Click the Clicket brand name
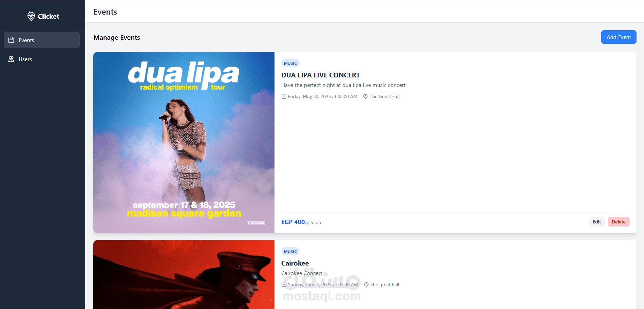The height and width of the screenshot is (309, 644). [x=49, y=16]
